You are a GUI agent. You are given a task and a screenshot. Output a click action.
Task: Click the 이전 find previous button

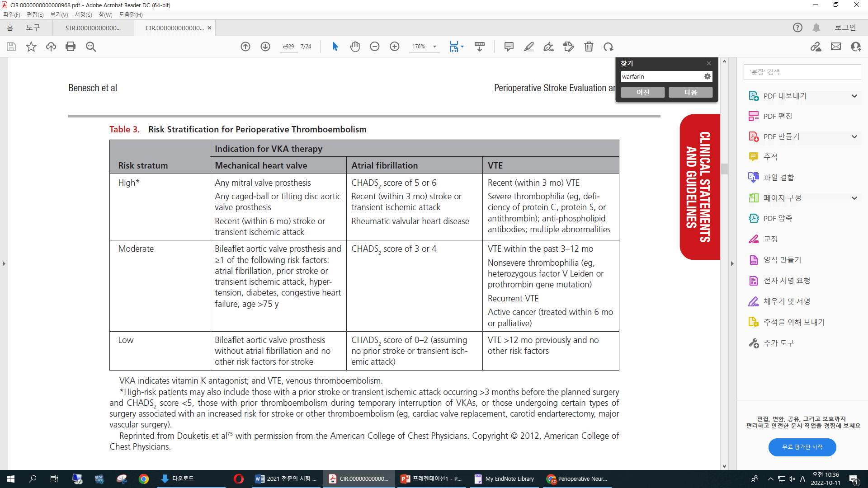click(643, 92)
